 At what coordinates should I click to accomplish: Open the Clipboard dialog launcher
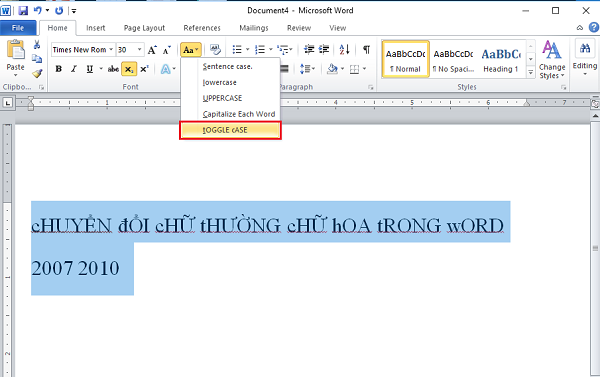point(41,87)
